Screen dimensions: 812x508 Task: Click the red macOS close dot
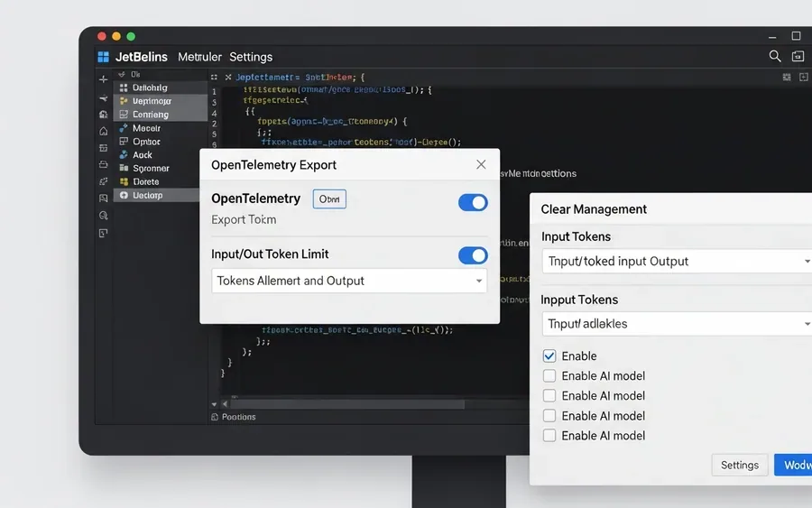coord(101,36)
